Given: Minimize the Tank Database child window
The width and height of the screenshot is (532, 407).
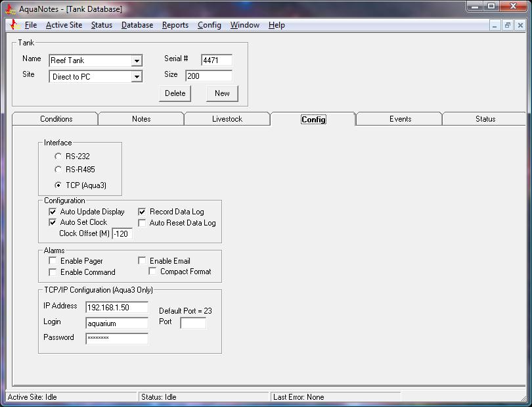Looking at the screenshot, I should point(495,26).
